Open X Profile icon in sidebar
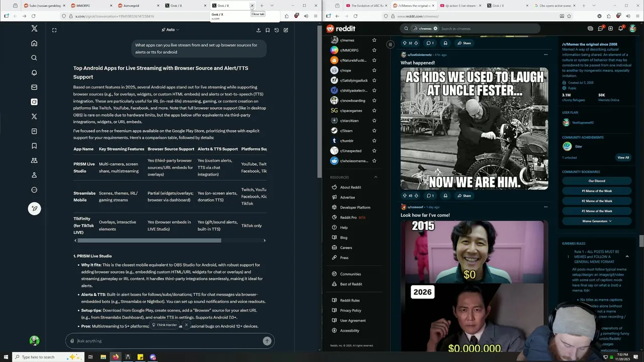 point(34,175)
